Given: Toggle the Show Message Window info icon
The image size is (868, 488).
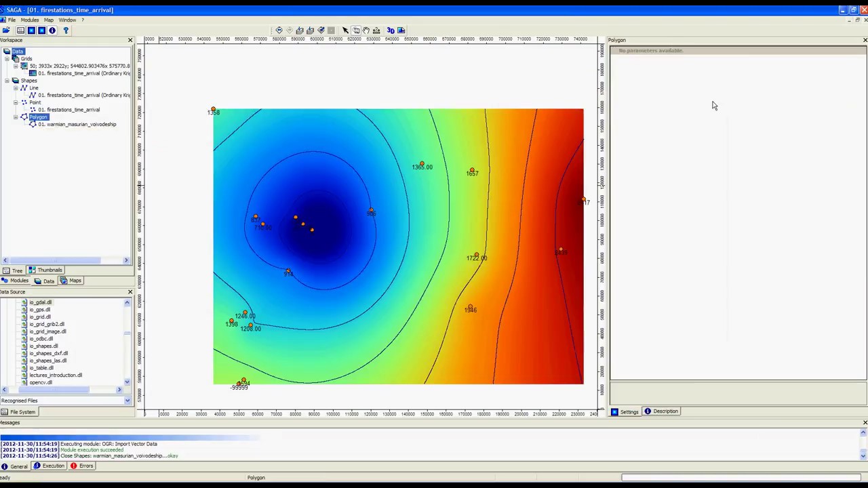Looking at the screenshot, I should [x=52, y=30].
